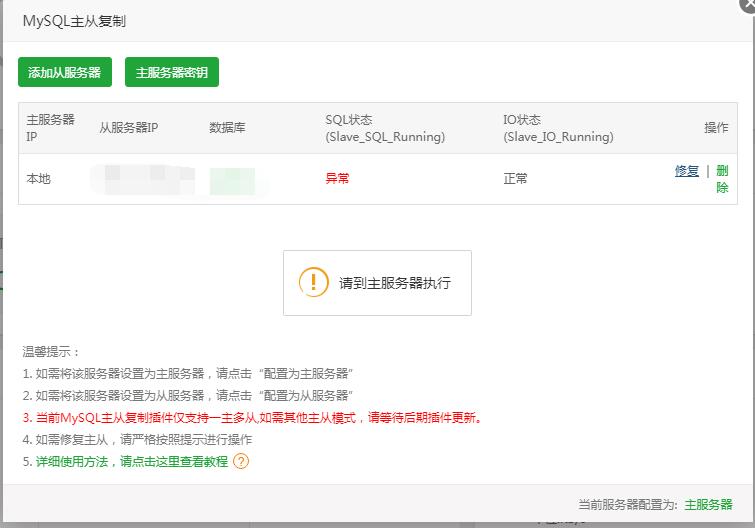Click the blurred database name cell
Image resolution: width=755 pixels, height=528 pixels.
click(232, 181)
